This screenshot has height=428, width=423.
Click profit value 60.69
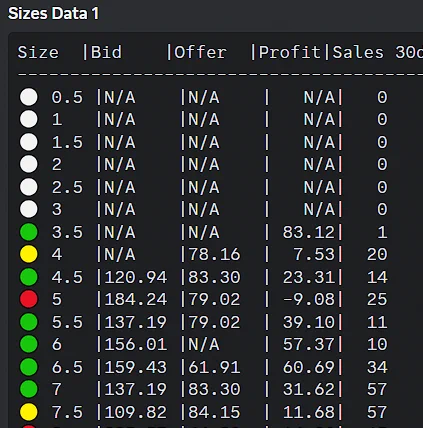[309, 367]
